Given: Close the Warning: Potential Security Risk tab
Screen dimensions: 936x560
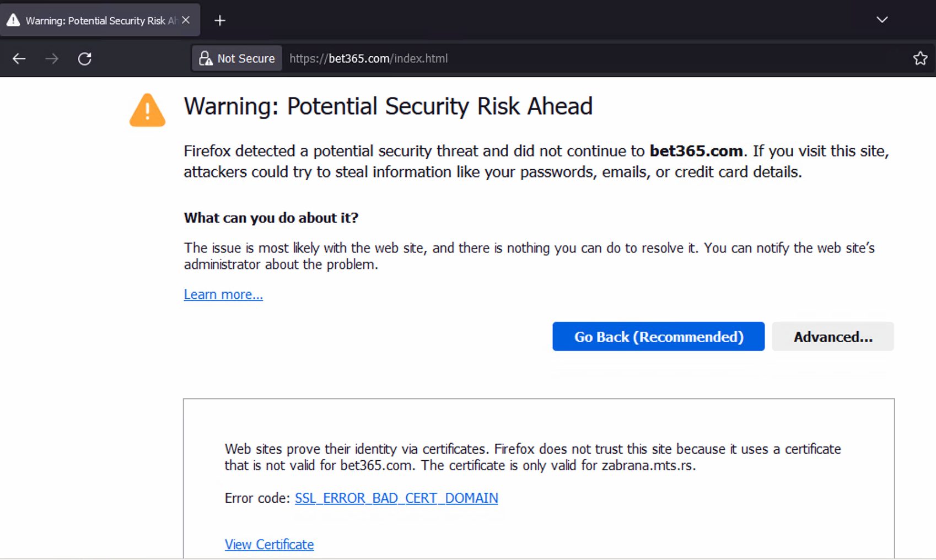Looking at the screenshot, I should 186,20.
